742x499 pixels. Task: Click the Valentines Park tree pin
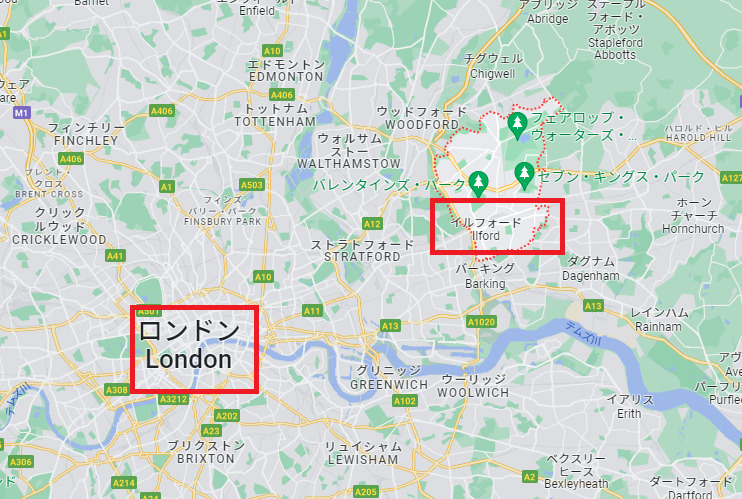(x=478, y=184)
